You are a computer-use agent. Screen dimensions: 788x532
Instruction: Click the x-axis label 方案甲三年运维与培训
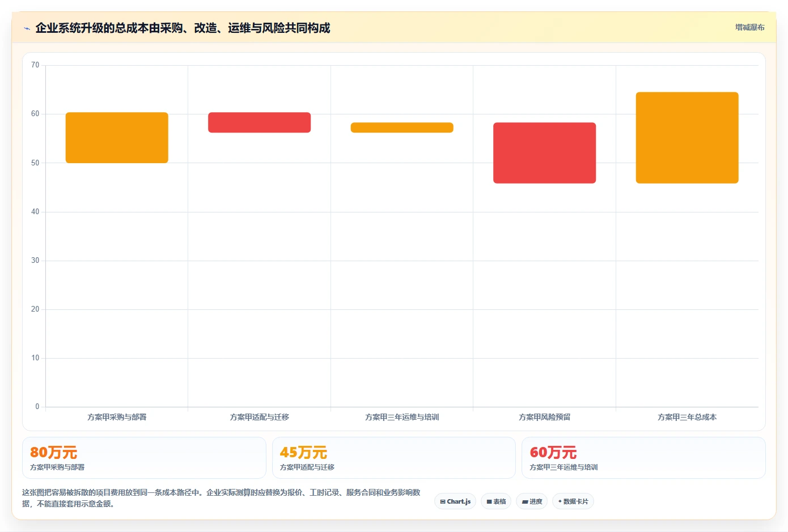(402, 417)
